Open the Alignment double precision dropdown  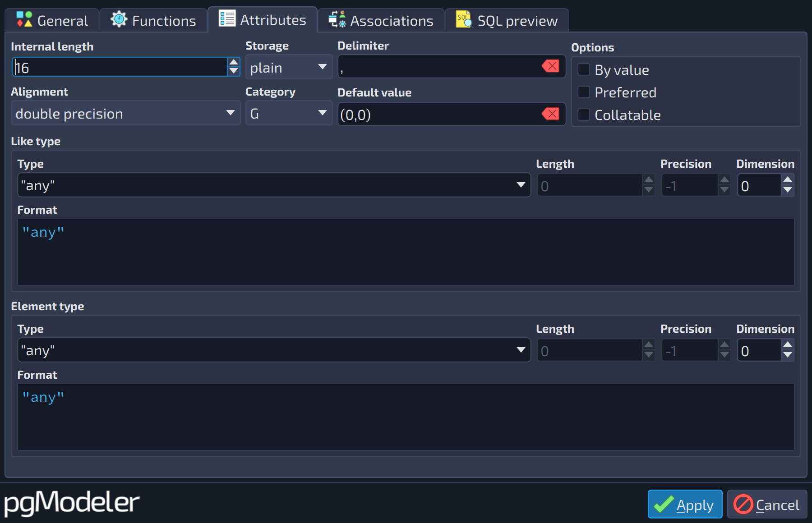[125, 113]
